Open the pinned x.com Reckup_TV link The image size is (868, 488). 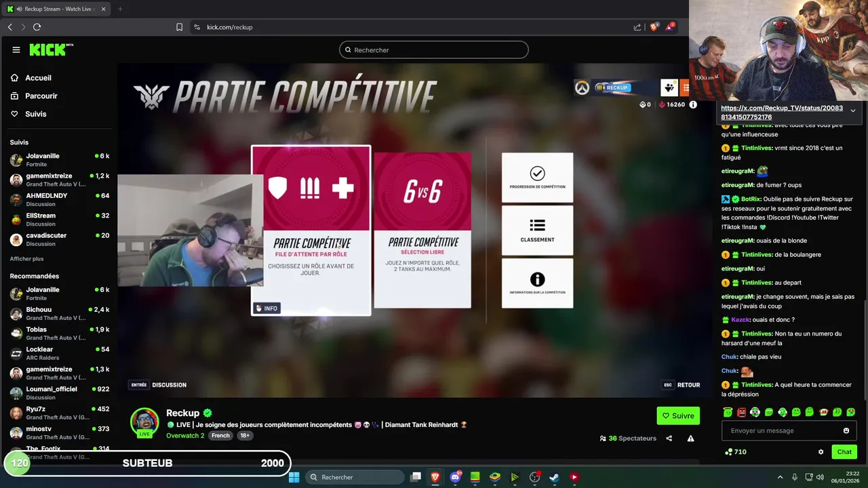pos(782,113)
